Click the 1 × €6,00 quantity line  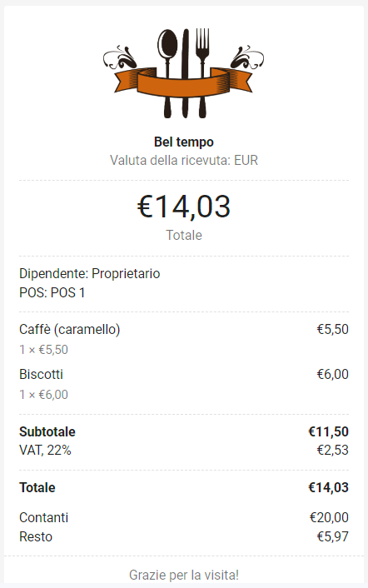pyautogui.click(x=44, y=395)
